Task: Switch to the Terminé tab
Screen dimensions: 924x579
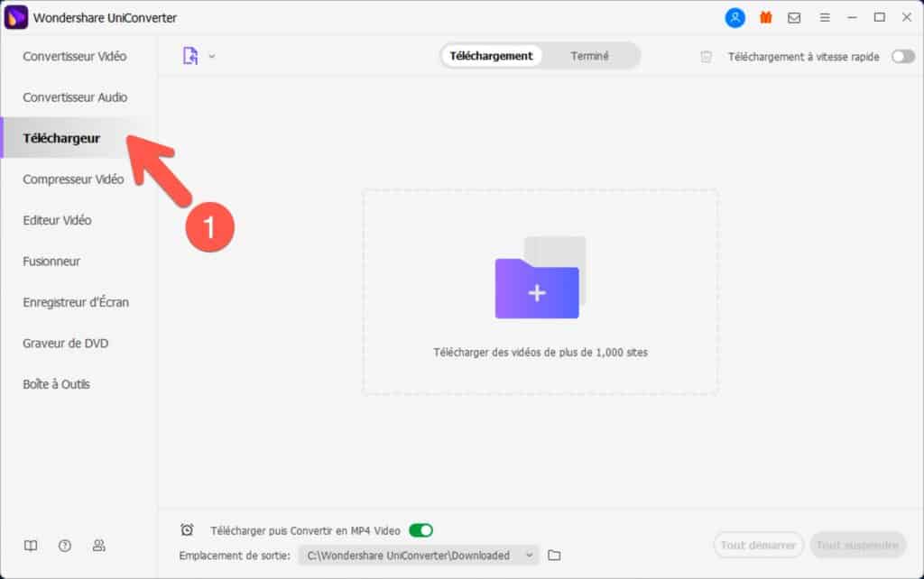Action: [589, 56]
